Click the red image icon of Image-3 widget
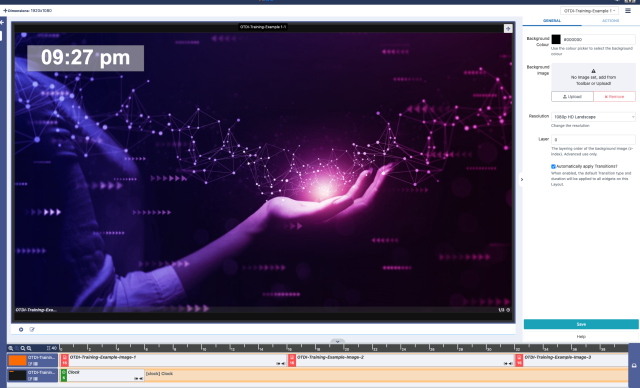 pos(519,360)
